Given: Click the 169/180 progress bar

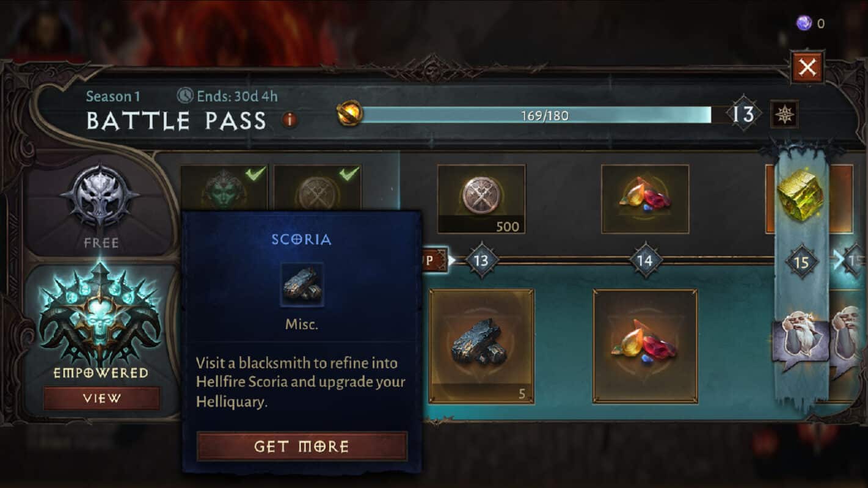Looking at the screenshot, I should pos(538,115).
